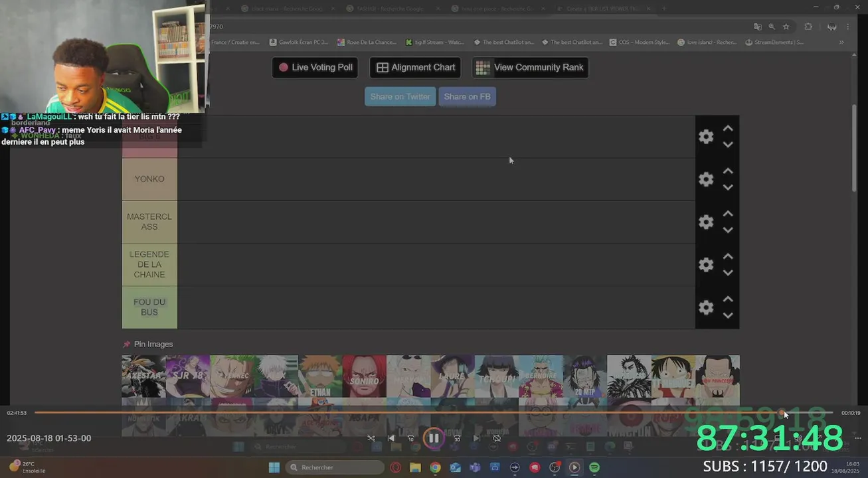This screenshot has width=868, height=478.
Task: Pick the LAURE character image
Action: [452, 376]
